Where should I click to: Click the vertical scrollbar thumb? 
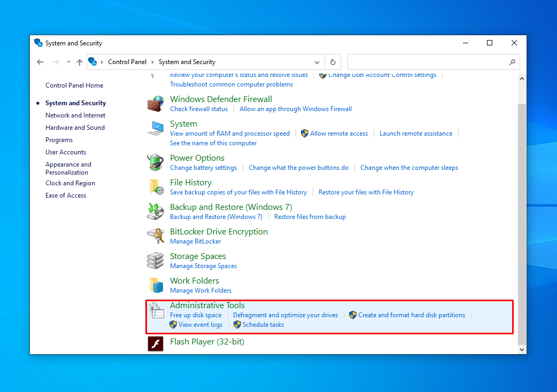tap(522, 224)
